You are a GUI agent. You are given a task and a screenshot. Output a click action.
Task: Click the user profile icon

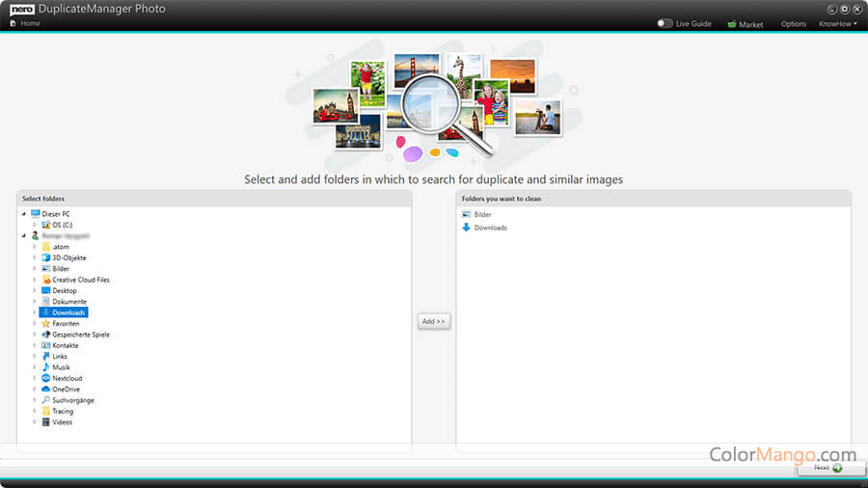pos(36,235)
